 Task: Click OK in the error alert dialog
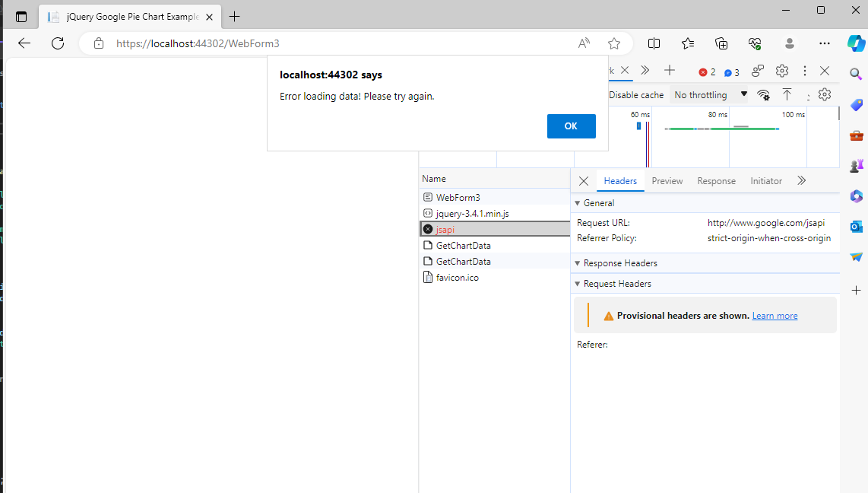coord(572,126)
